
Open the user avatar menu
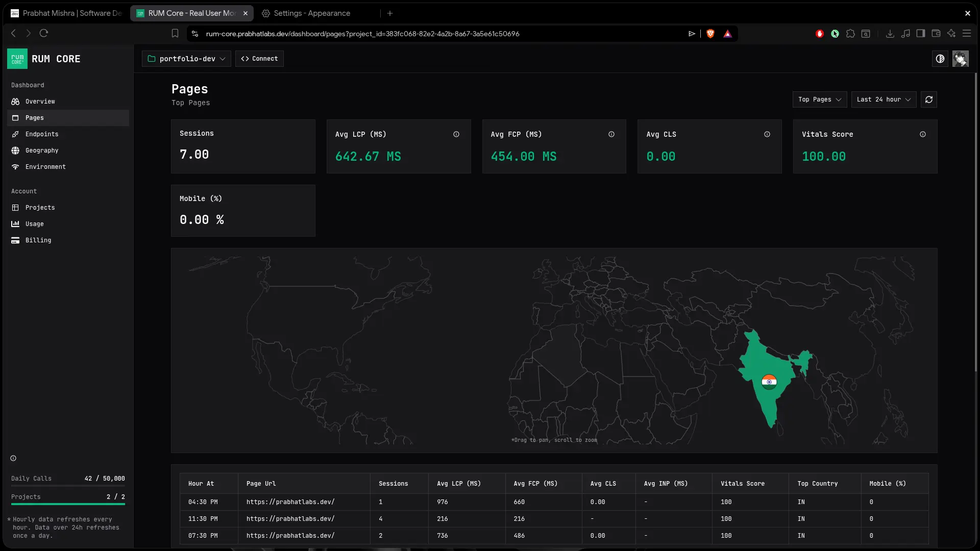(960, 59)
